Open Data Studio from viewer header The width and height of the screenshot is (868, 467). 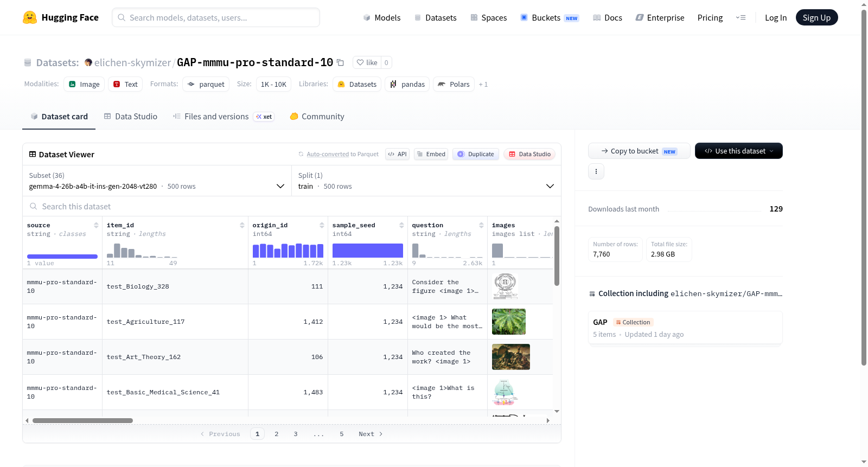coord(529,154)
